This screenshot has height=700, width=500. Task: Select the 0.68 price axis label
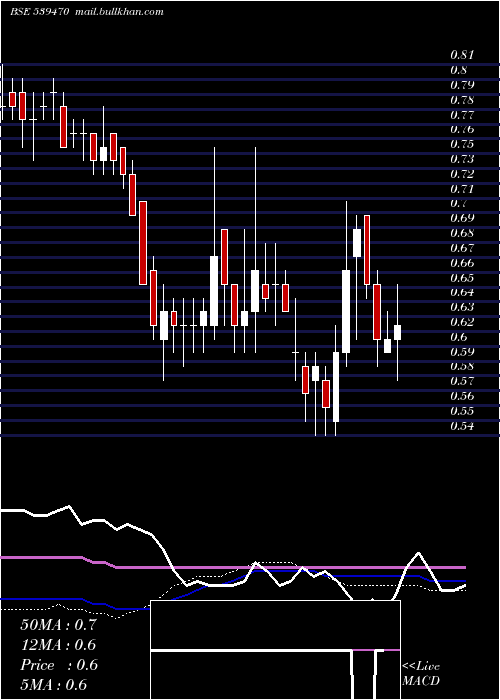pyautogui.click(x=462, y=233)
